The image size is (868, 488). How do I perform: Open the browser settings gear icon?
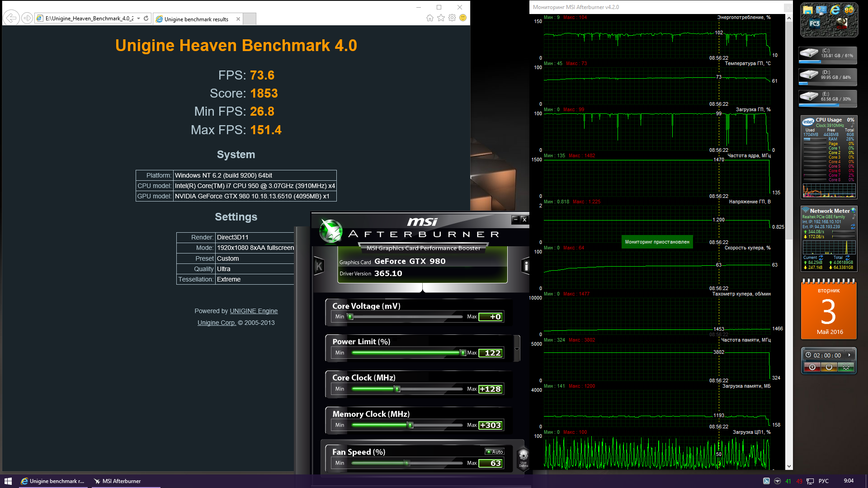pos(452,18)
